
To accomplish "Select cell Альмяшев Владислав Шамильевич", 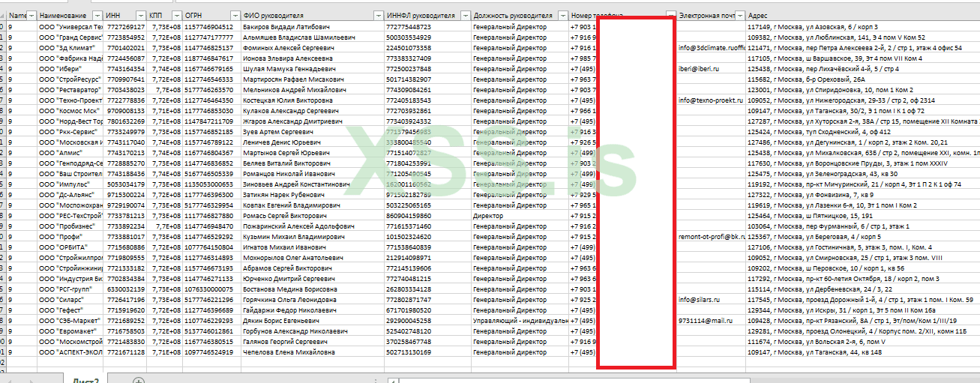I will click(313, 37).
